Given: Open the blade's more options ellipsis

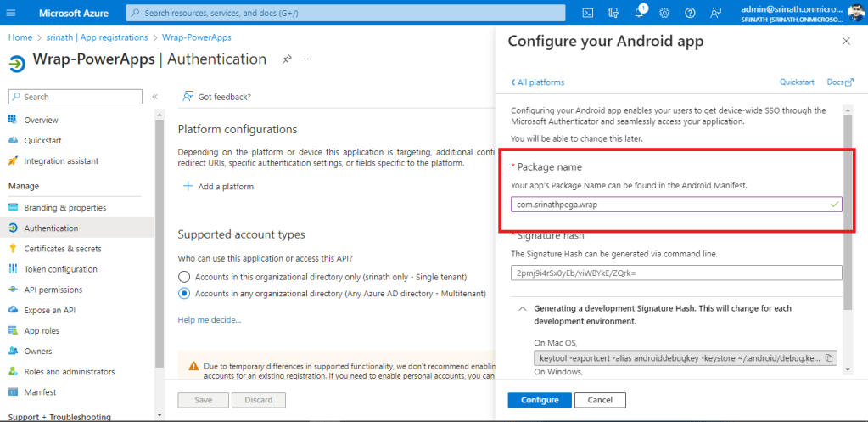Looking at the screenshot, I should 307,59.
